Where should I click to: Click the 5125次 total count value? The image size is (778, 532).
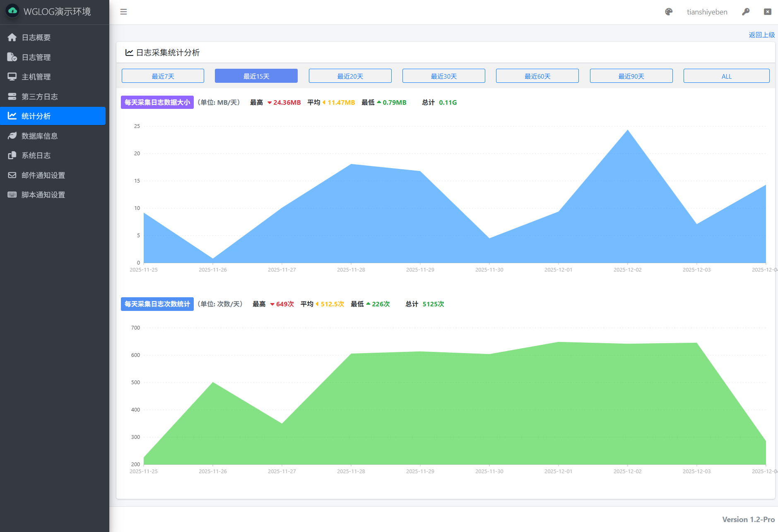pyautogui.click(x=433, y=304)
